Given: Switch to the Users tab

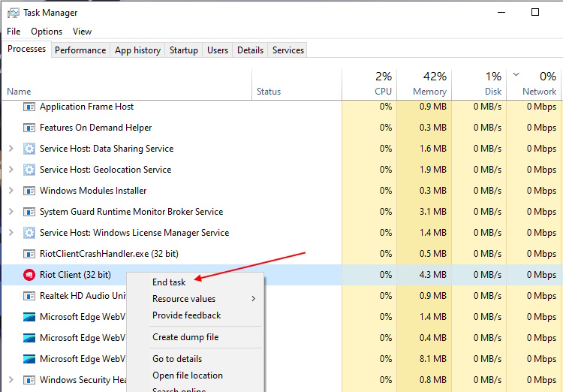Looking at the screenshot, I should point(218,50).
